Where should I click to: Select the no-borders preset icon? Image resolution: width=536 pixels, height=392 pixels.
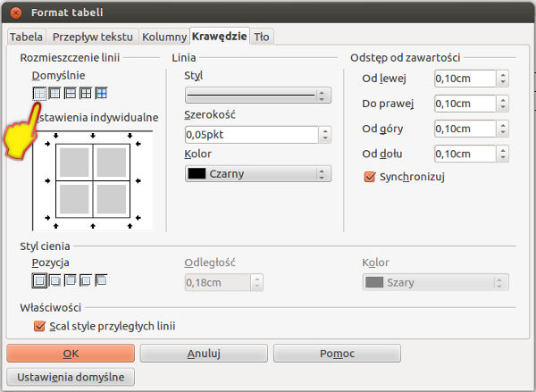pyautogui.click(x=39, y=92)
